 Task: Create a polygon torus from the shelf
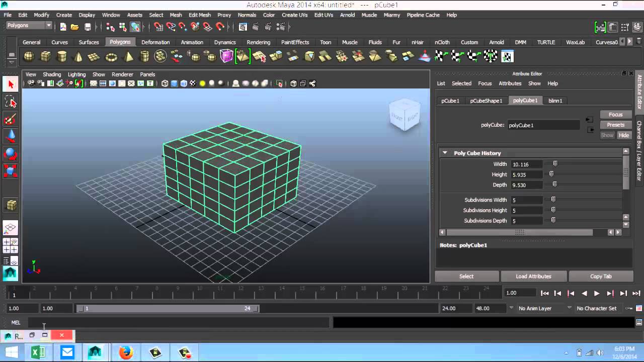click(111, 56)
